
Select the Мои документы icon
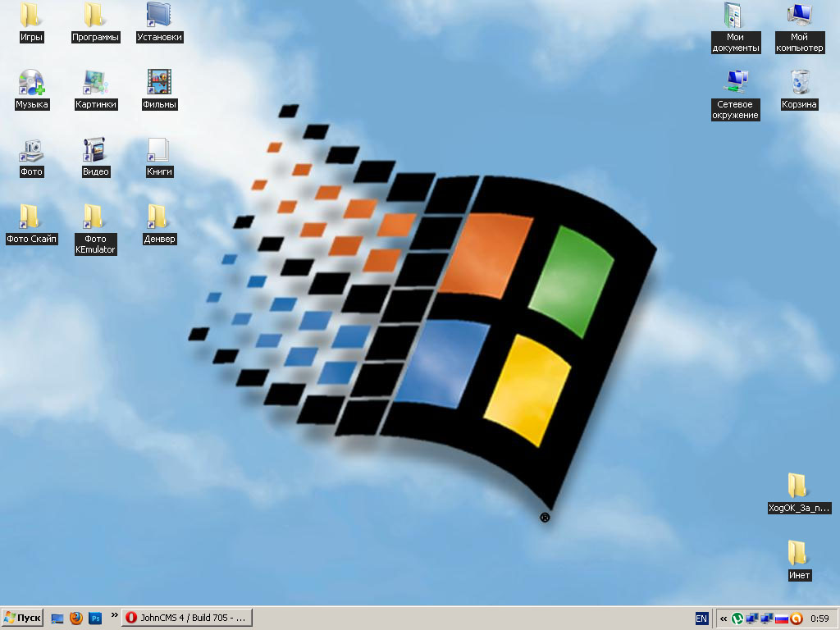click(736, 28)
